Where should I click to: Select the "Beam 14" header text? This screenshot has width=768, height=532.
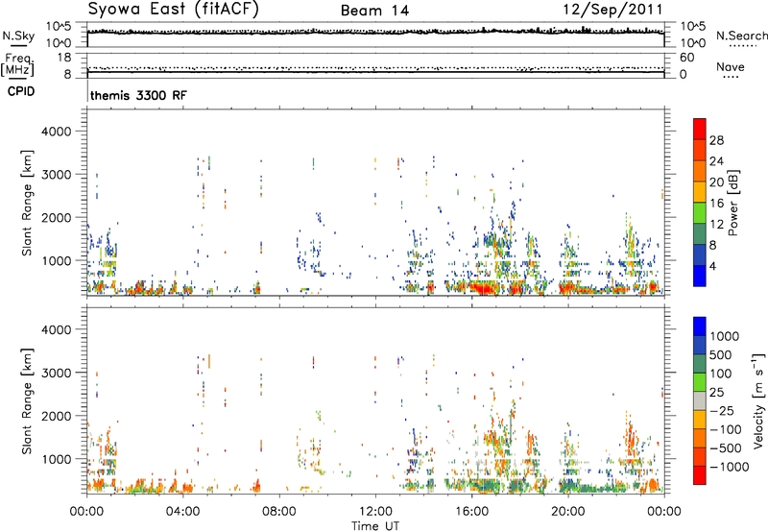coord(374,11)
